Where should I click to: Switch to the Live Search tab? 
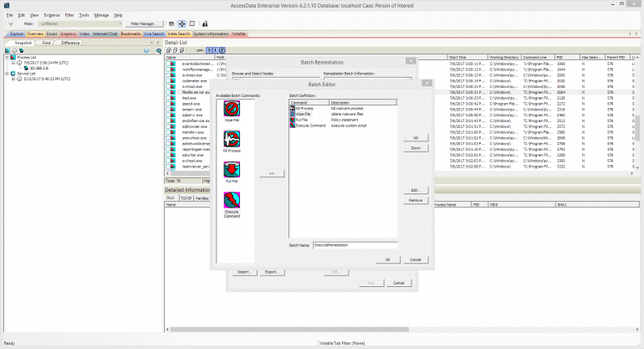click(154, 33)
